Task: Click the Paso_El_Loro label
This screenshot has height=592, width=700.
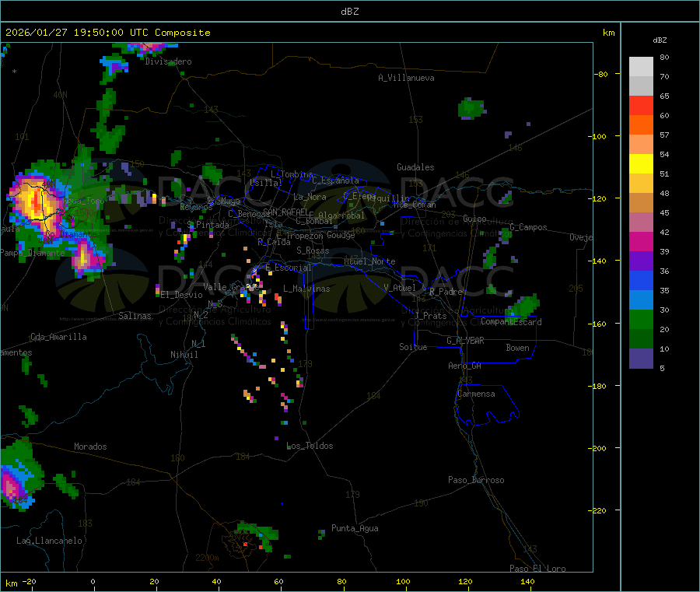Action: click(537, 569)
